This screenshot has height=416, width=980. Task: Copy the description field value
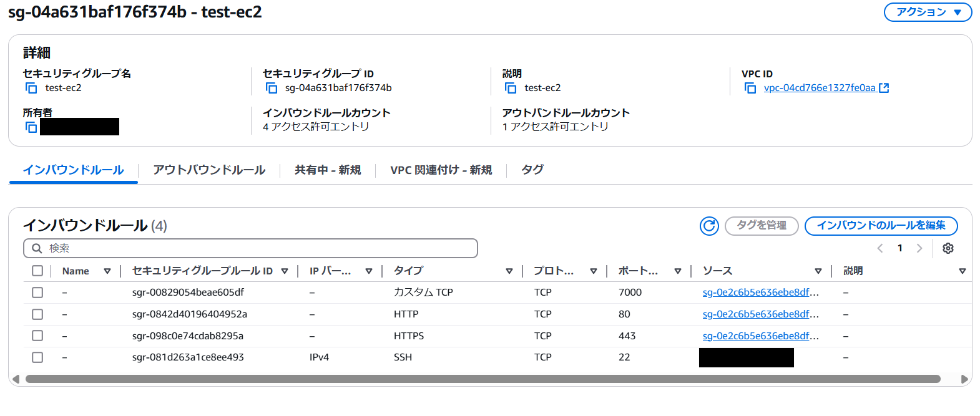click(x=511, y=88)
